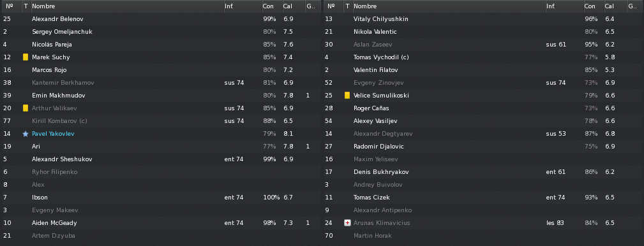
Task: Click Velice Sumulikoski's yellow card icon
Action: (347, 96)
